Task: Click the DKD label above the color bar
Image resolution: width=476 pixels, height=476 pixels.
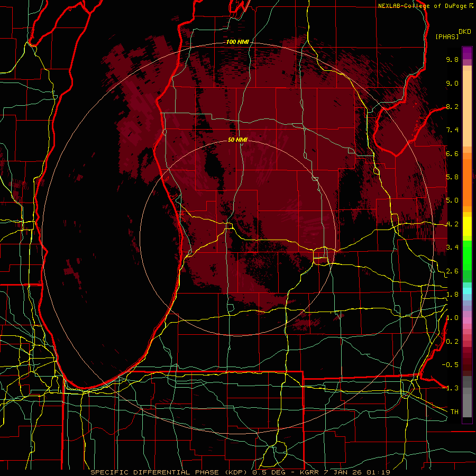Action: coord(465,32)
